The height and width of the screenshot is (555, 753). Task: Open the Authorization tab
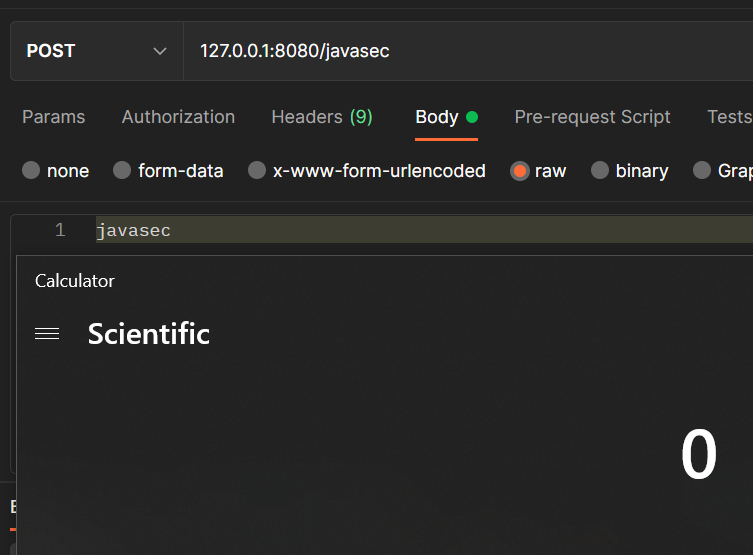tap(178, 117)
